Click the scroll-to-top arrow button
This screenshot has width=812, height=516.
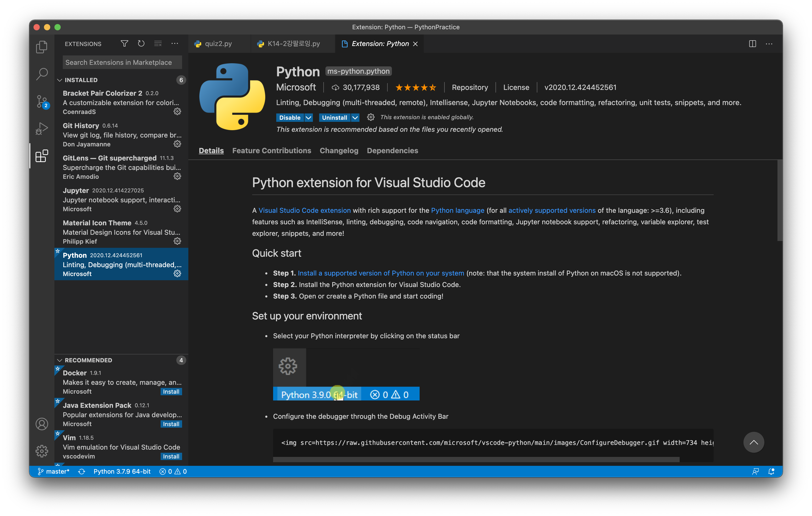[754, 442]
